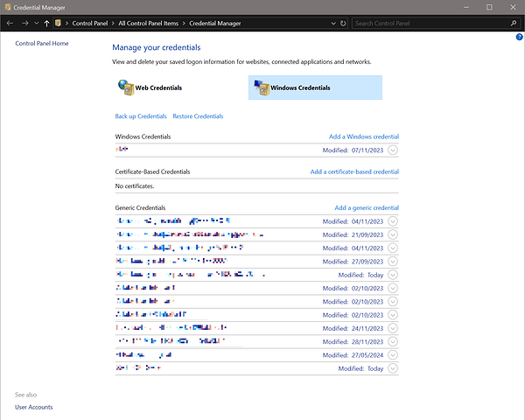
Task: Expand the generic credential modified 28/11/2023
Action: click(393, 341)
